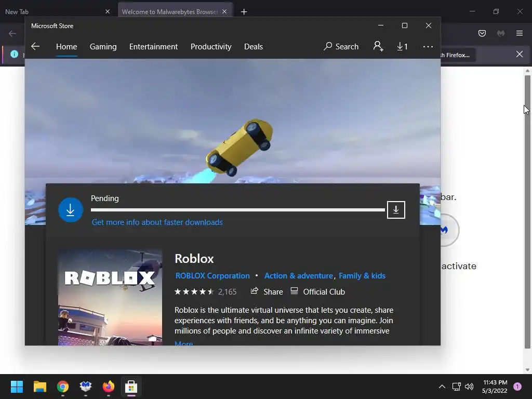Open the clock and date flyout

coord(495,387)
